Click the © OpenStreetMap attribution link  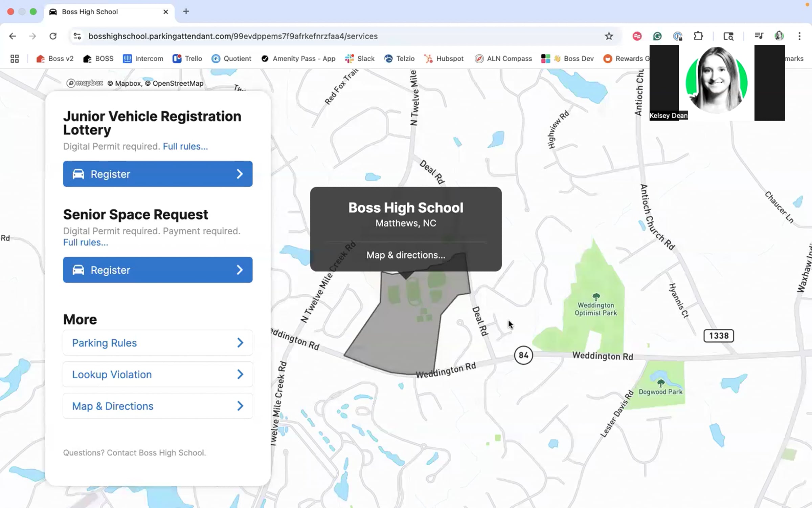[x=174, y=83]
